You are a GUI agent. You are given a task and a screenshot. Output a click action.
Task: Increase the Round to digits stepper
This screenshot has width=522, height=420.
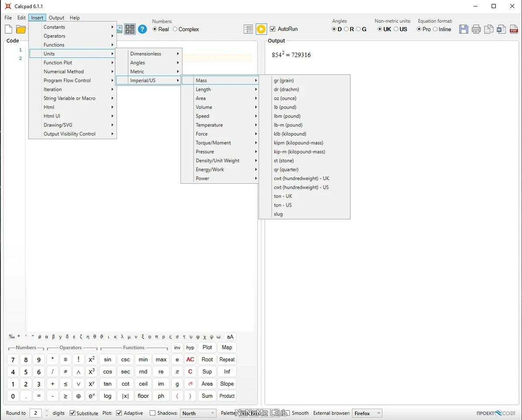[x=47, y=411]
